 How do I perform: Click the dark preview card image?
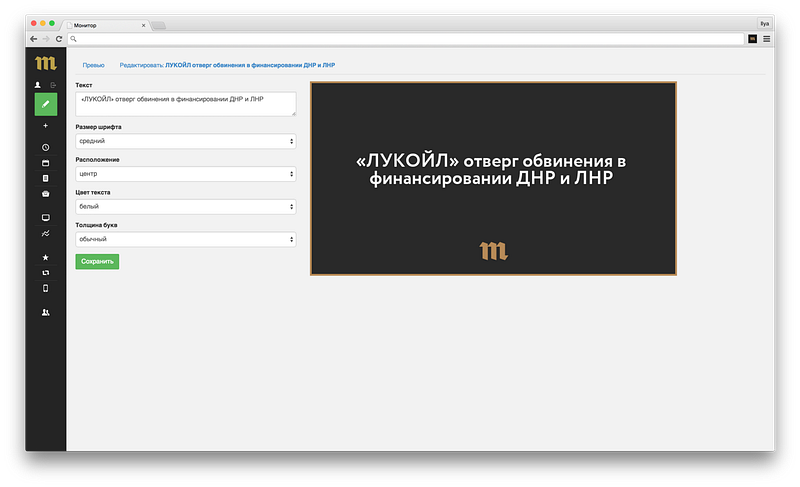click(x=493, y=178)
